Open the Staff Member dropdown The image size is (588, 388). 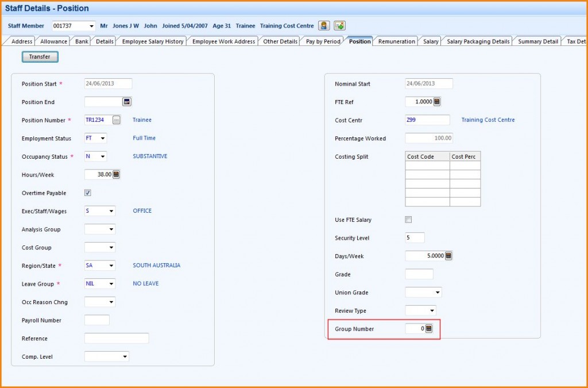(x=92, y=25)
